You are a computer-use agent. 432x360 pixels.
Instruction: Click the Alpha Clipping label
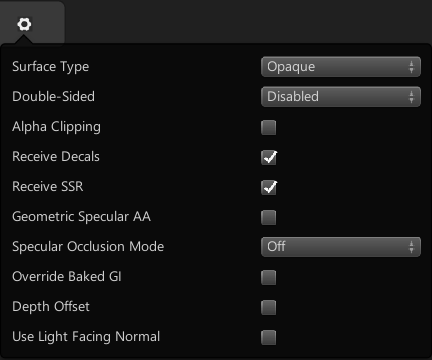click(x=56, y=127)
